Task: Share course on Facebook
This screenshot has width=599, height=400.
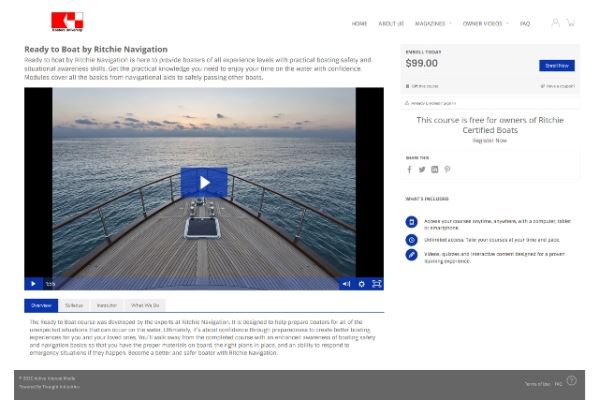Action: (410, 169)
